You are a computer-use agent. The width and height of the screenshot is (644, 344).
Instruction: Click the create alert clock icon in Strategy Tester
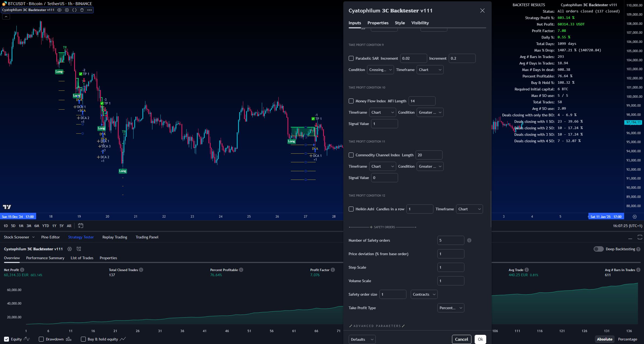(79, 249)
